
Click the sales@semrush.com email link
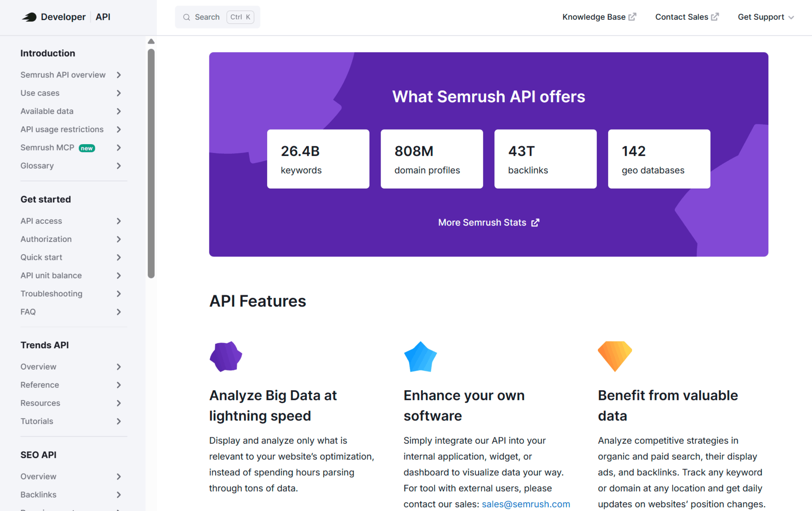[526, 504]
